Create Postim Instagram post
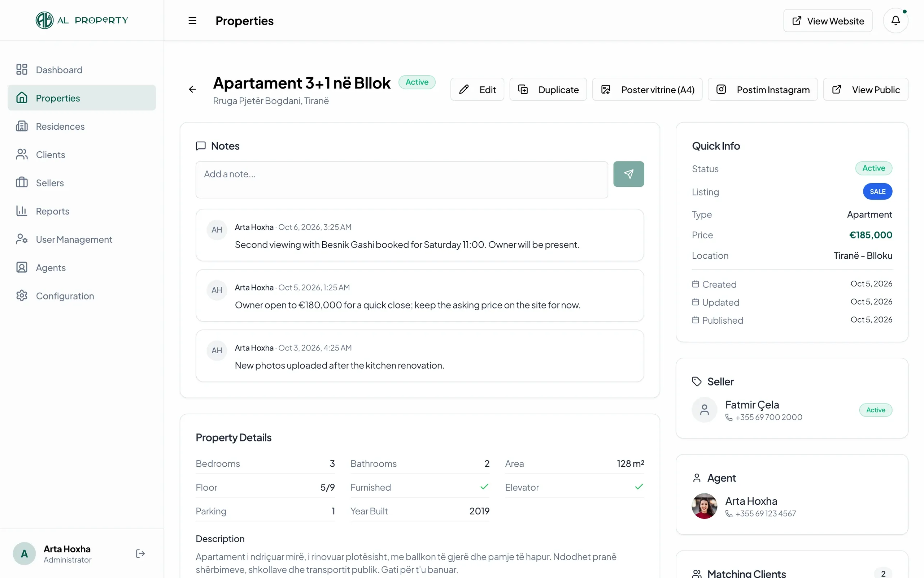The height and width of the screenshot is (578, 924). tap(763, 90)
